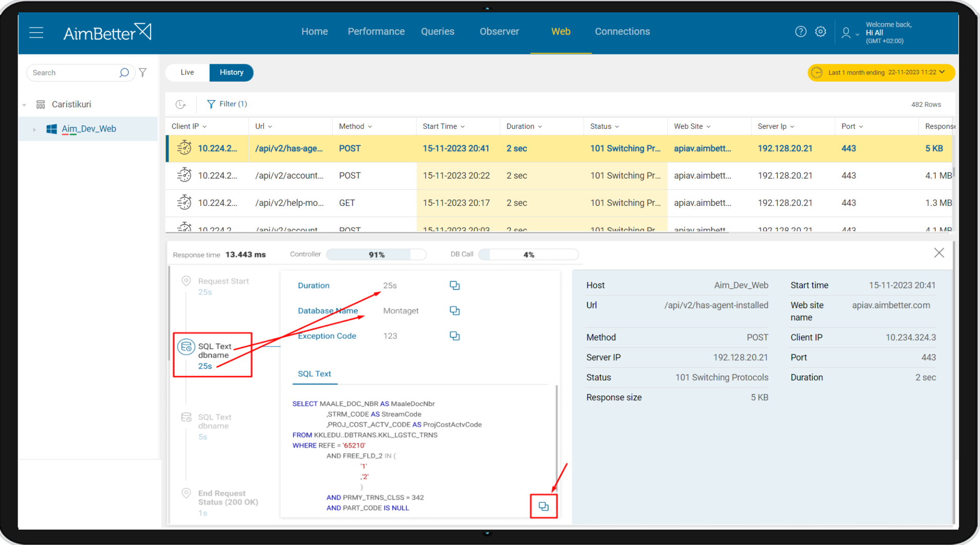Screen dimensions: 980x545
Task: Go to the Home menu
Action: pos(314,31)
